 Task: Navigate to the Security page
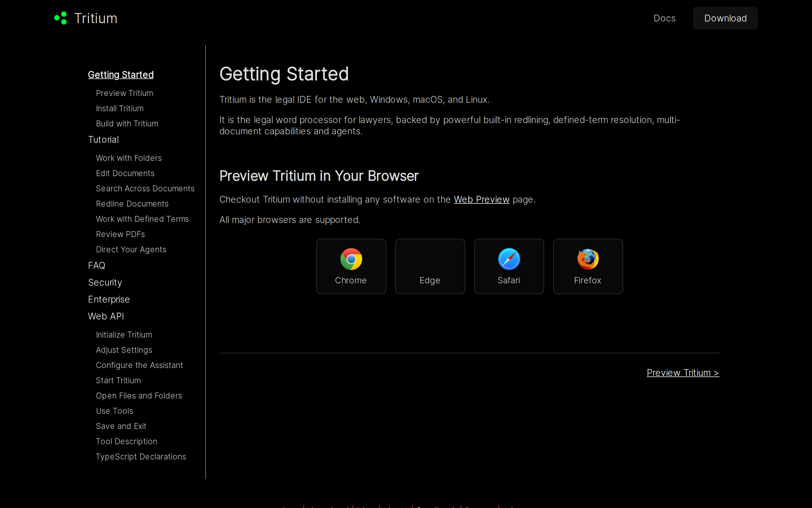[x=105, y=283]
